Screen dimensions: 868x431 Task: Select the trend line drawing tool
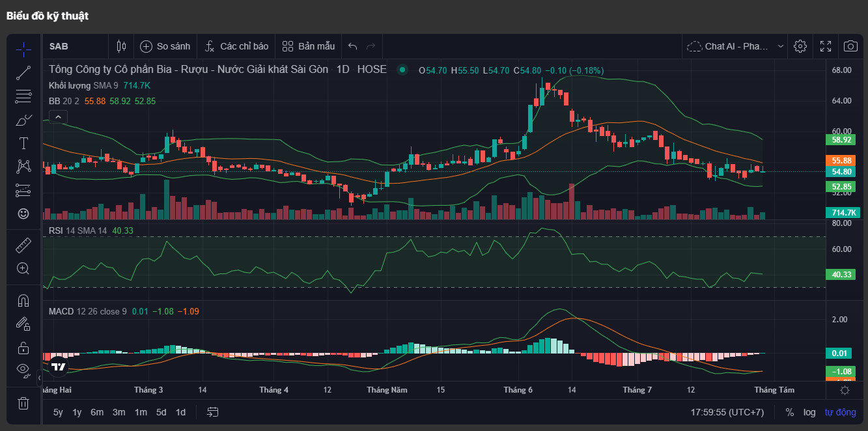[x=23, y=73]
